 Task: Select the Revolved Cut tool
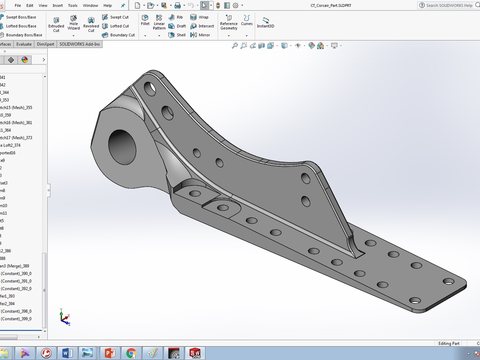(x=91, y=24)
